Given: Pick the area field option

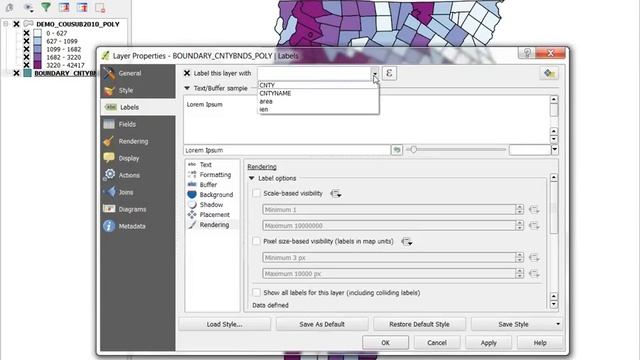Looking at the screenshot, I should 318,101.
